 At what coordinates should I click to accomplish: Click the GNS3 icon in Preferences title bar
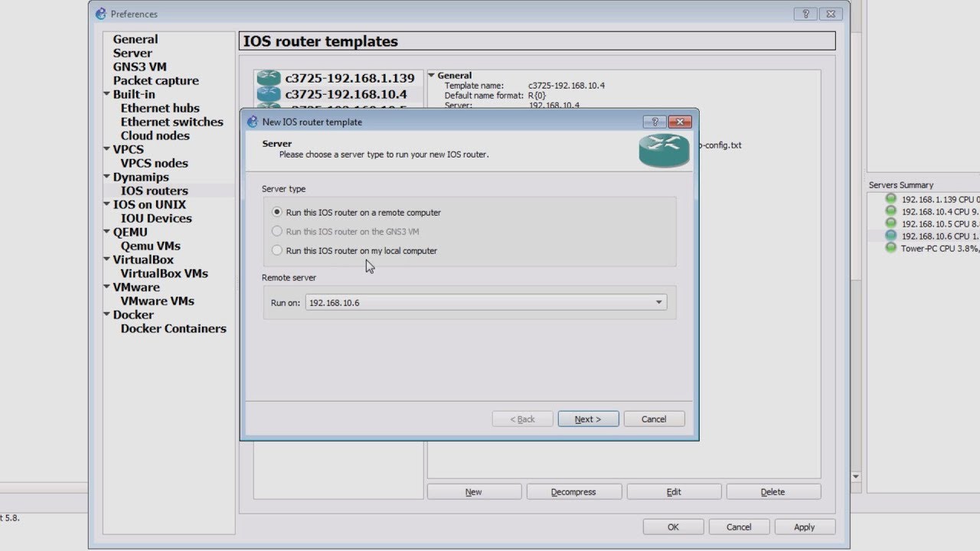(100, 14)
